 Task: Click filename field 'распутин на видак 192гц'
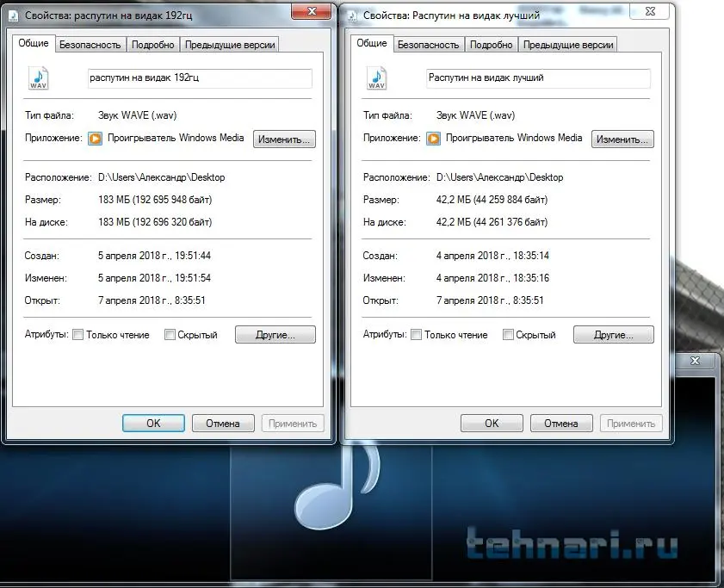(200, 78)
